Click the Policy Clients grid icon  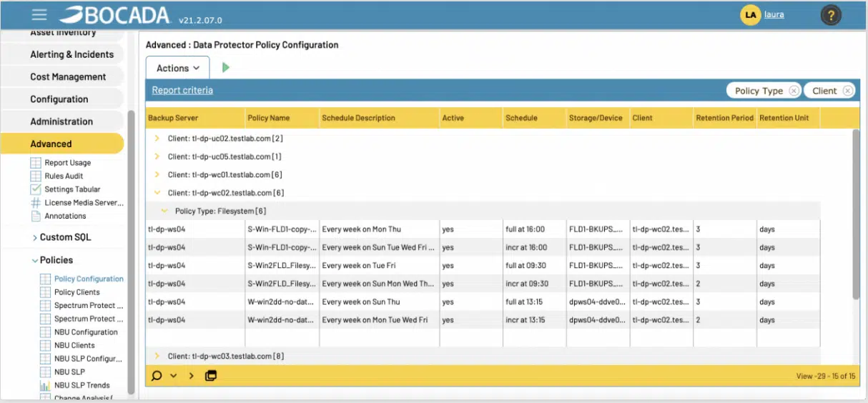coord(45,292)
